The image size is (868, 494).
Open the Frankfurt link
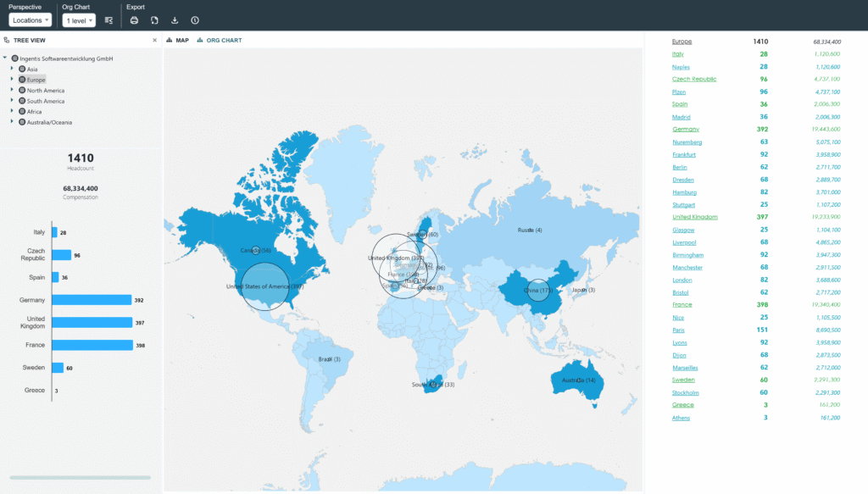coord(684,155)
